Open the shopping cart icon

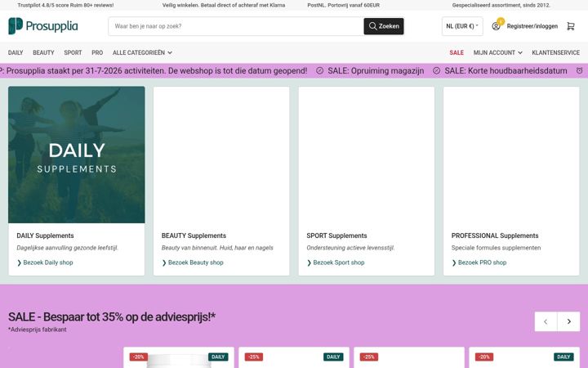(x=570, y=26)
